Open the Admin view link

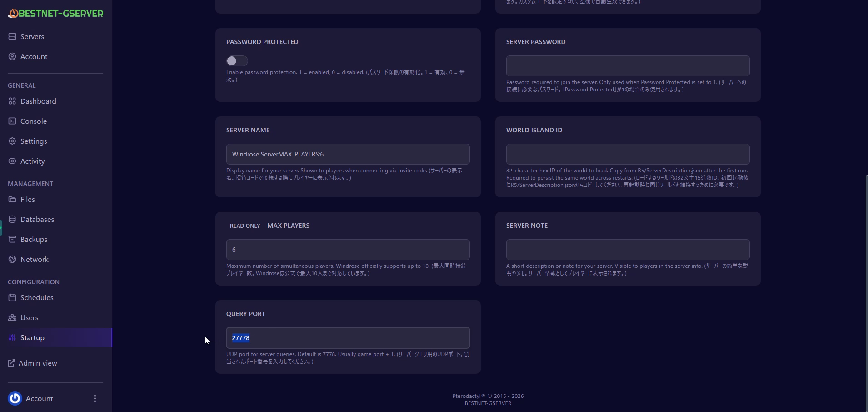38,363
